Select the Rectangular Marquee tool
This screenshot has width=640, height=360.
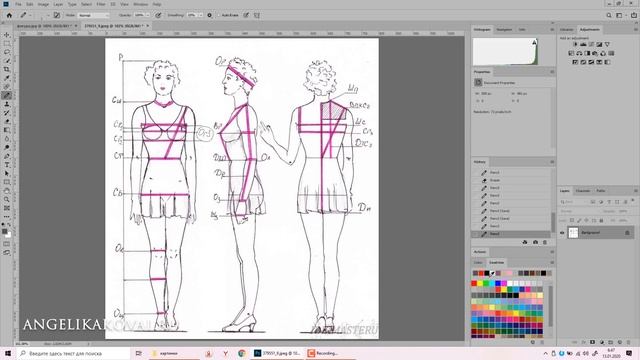[7, 44]
